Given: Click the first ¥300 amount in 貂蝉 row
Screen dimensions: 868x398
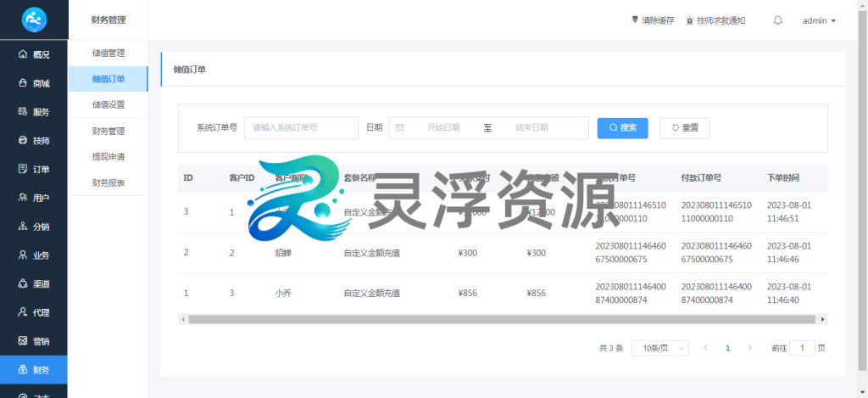Looking at the screenshot, I should coord(468,253).
